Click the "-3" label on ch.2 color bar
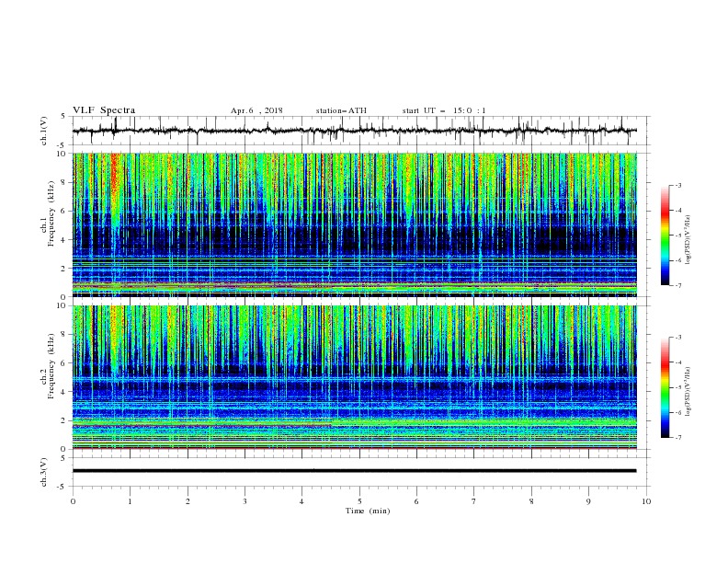Image resolution: width=728 pixels, height=563 pixels. tap(678, 338)
